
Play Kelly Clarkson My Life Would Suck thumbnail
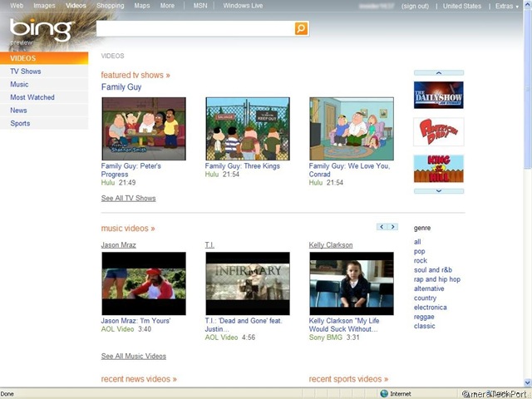coord(352,283)
